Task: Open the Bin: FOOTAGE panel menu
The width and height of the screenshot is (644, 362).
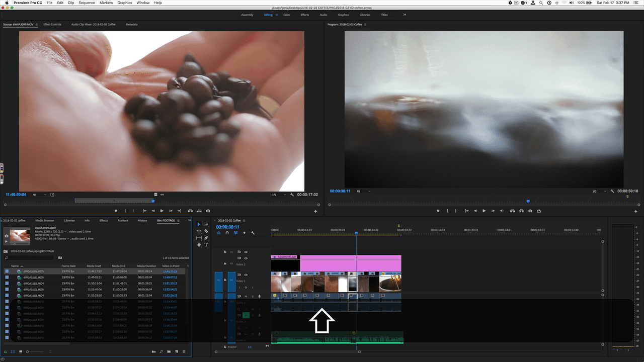Action: 180,220
